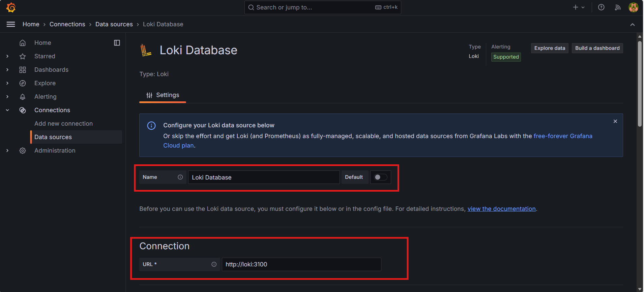The height and width of the screenshot is (292, 644).
Task: Select the Settings tab
Action: click(163, 95)
